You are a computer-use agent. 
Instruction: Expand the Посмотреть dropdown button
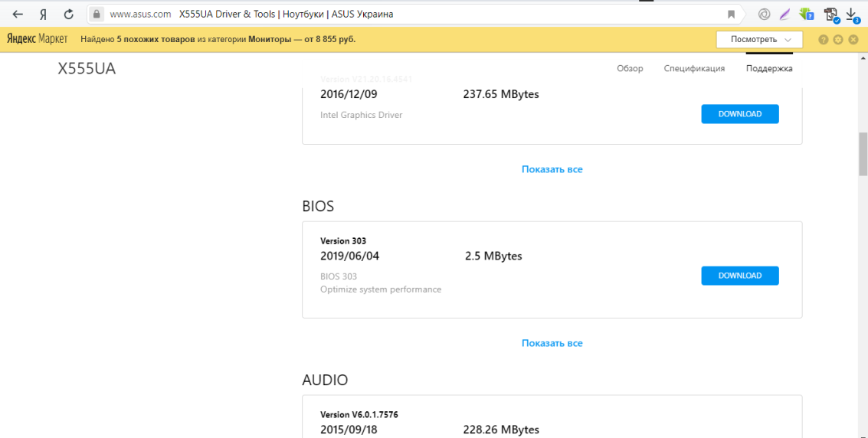759,39
